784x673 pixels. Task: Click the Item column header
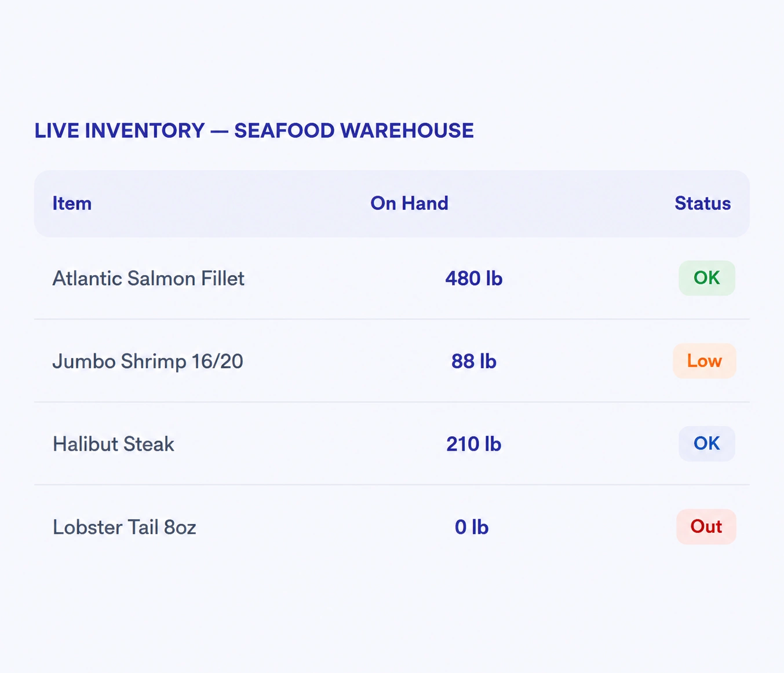click(72, 203)
